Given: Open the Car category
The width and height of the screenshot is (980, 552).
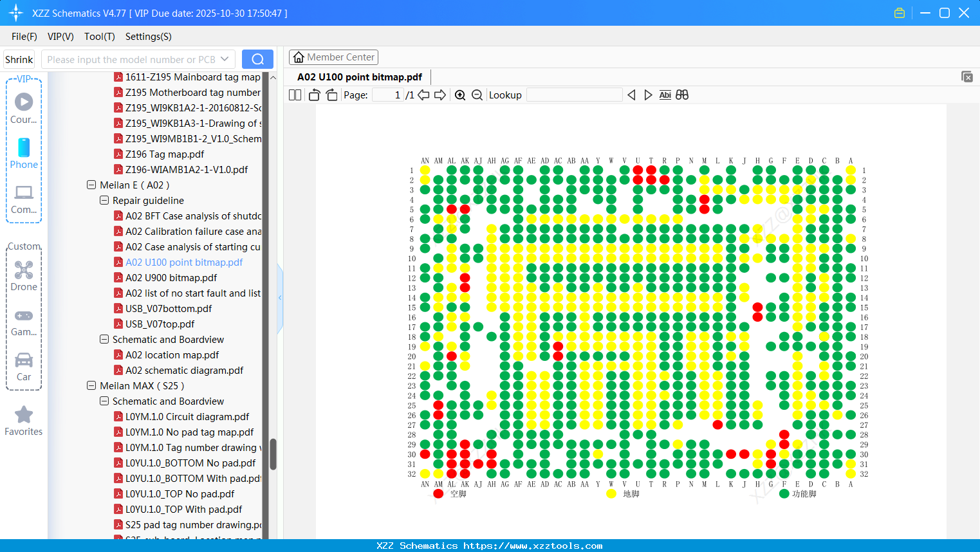Looking at the screenshot, I should click(24, 366).
